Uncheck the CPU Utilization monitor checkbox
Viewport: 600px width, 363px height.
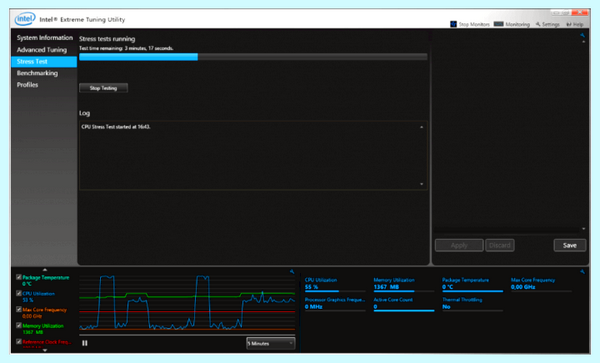(19, 293)
